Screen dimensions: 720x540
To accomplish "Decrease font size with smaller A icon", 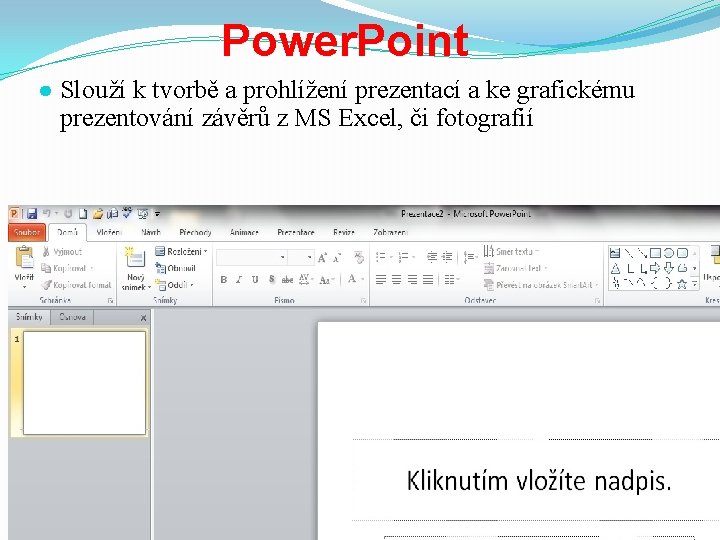I will [x=337, y=258].
